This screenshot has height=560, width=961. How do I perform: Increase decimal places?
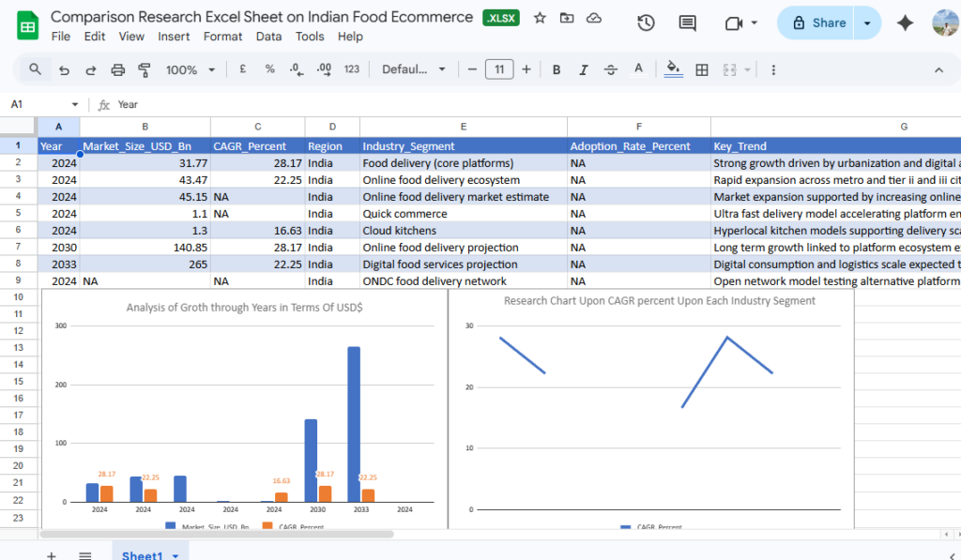[x=324, y=69]
